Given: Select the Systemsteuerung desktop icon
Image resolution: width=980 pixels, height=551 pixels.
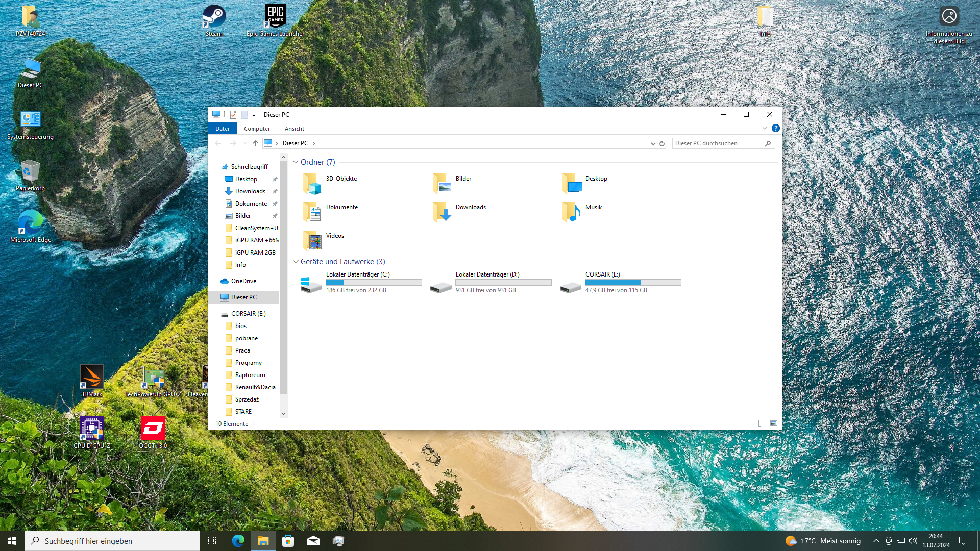Looking at the screenshot, I should click(31, 124).
